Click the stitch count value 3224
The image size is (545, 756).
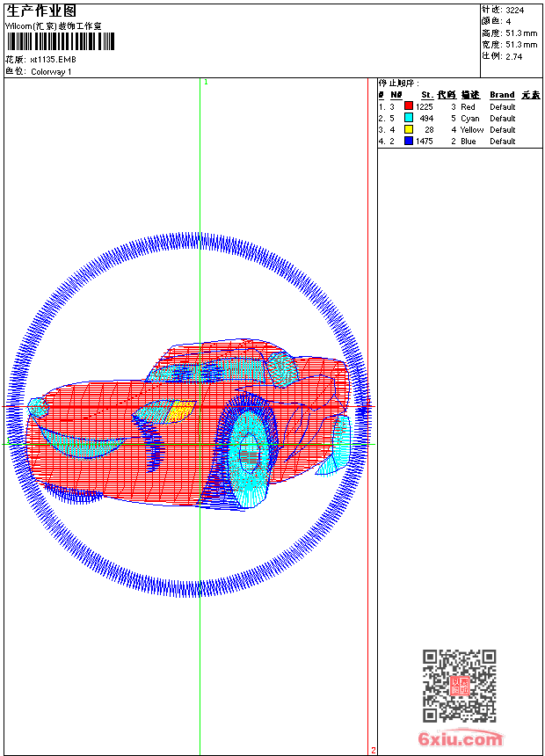click(x=514, y=10)
